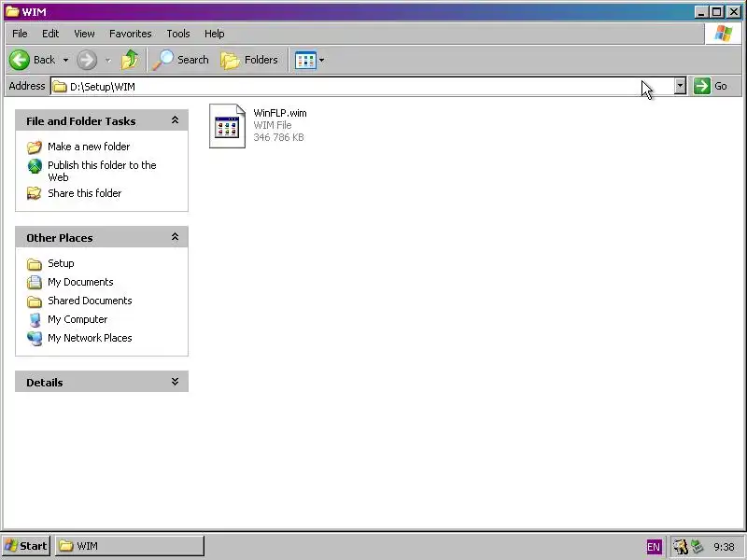Viewport: 747px width, 560px height.
Task: Click the WIM folder icon in title bar
Action: pyautogui.click(x=12, y=11)
